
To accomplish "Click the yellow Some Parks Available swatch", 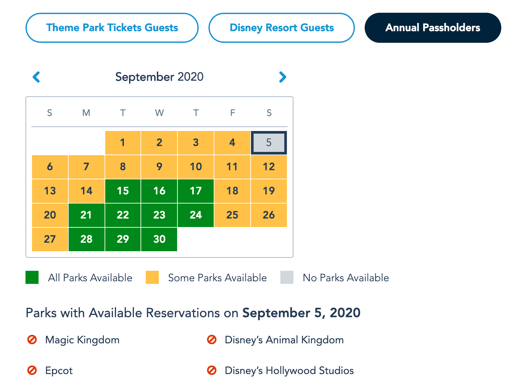I will [x=152, y=277].
